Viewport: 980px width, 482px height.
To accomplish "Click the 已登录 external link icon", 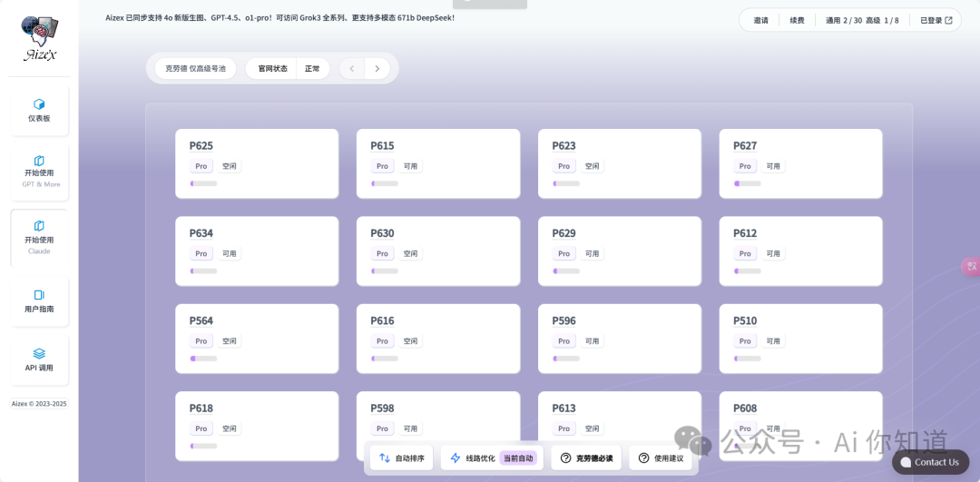I will click(x=949, y=20).
